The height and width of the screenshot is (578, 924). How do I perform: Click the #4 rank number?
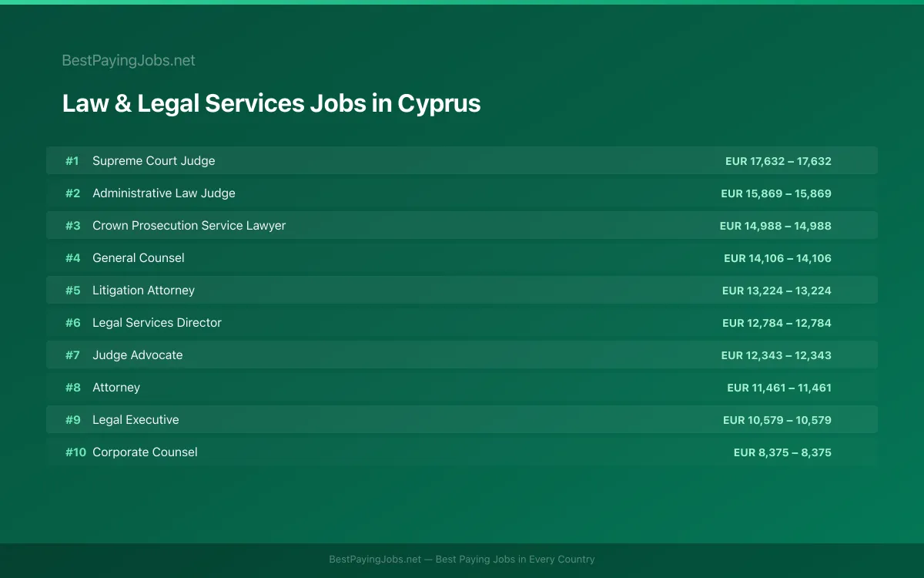72,258
